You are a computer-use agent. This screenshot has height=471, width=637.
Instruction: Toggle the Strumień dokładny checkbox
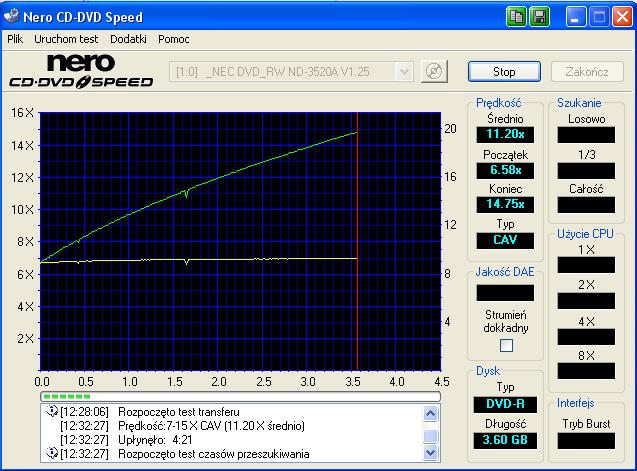click(506, 345)
